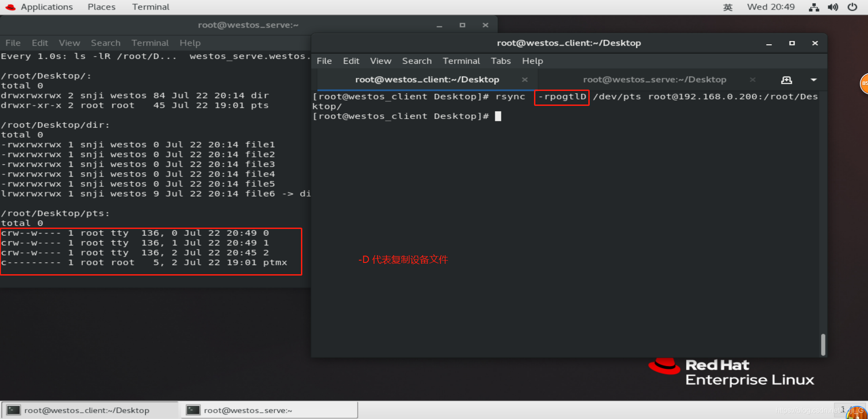Click the -rpogtlD option text
This screenshot has width=868, height=419.
point(562,97)
